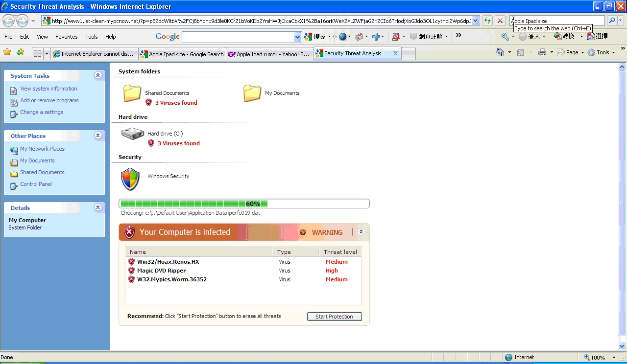Image resolution: width=627 pixels, height=364 pixels.
Task: Stop page loading with the red X icon
Action: click(500, 21)
